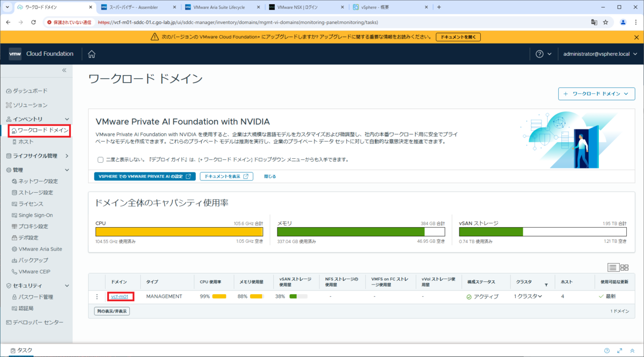
Task: Click the yellow CPU capacity bar
Action: click(x=179, y=231)
